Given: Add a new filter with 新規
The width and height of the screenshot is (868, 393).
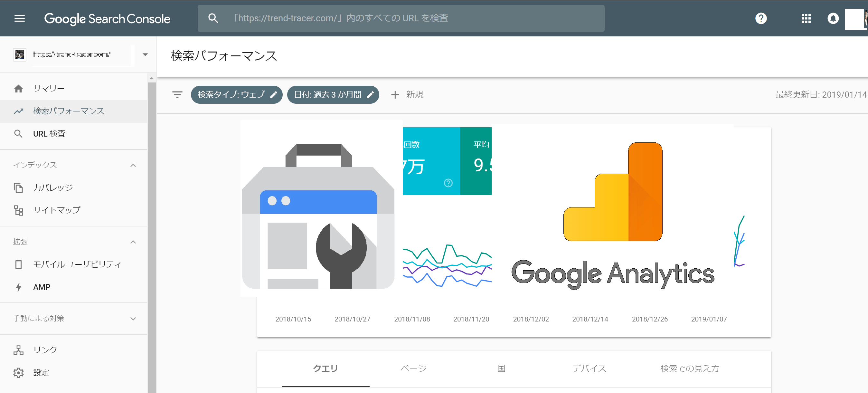Looking at the screenshot, I should pyautogui.click(x=407, y=95).
